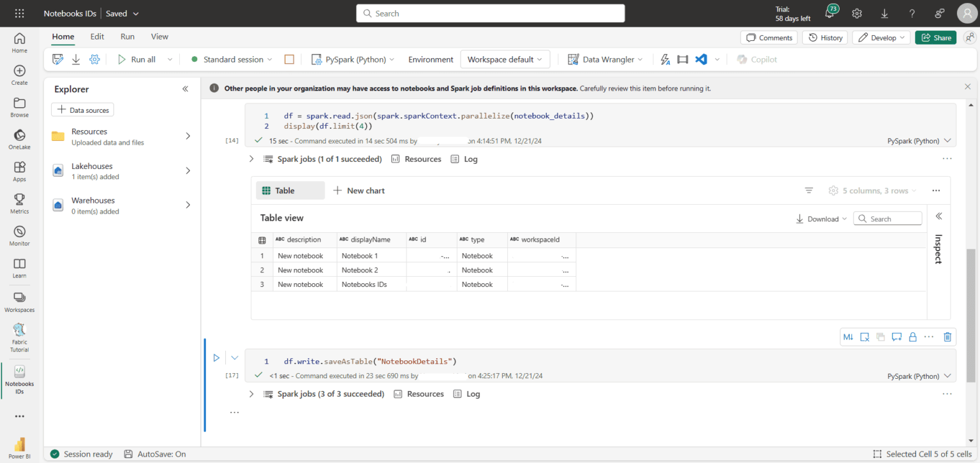The width and height of the screenshot is (980, 463).
Task: Click the Table view Search field
Action: 887,219
